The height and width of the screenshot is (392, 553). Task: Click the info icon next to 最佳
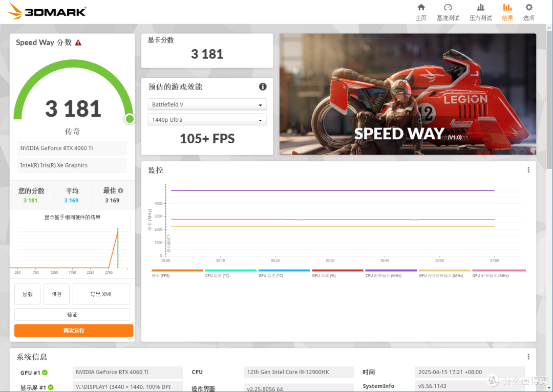tap(121, 191)
